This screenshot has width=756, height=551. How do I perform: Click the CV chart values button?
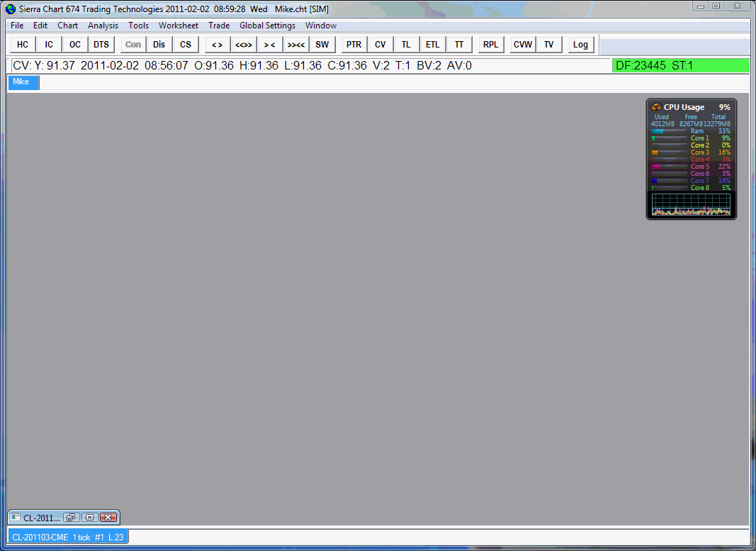click(380, 45)
